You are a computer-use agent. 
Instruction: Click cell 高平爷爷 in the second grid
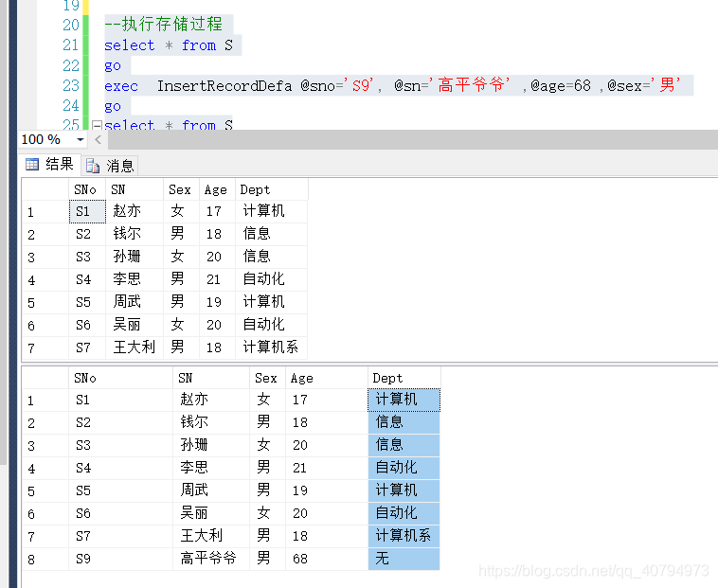point(211,559)
